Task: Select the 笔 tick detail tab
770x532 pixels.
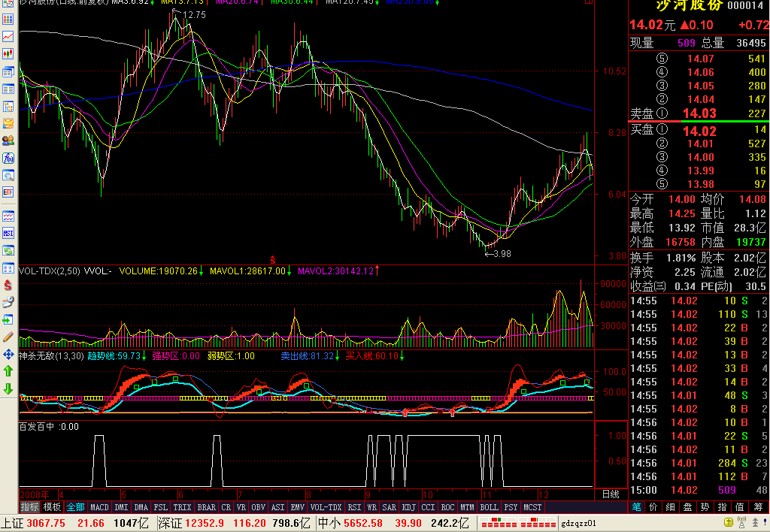Action: click(x=636, y=507)
